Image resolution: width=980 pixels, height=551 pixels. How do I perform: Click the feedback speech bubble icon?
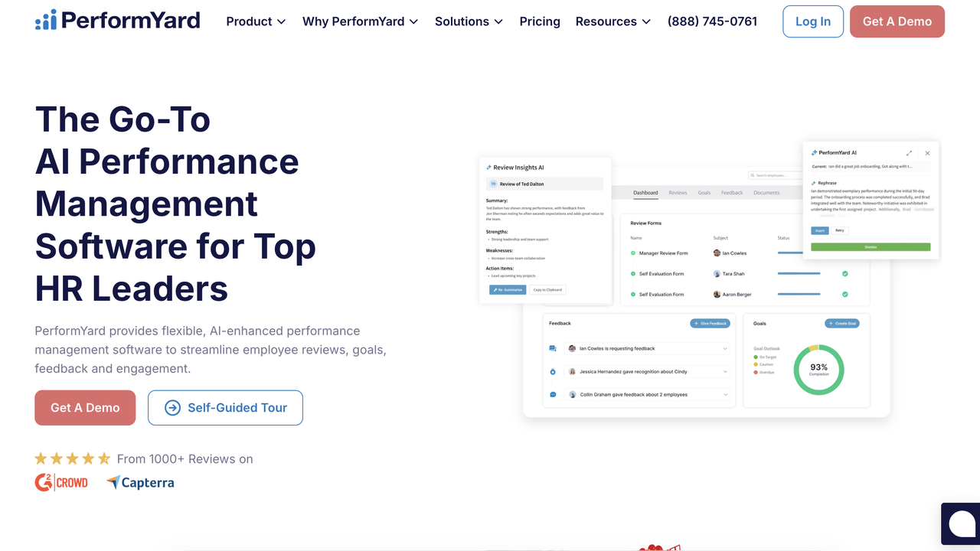tap(553, 394)
